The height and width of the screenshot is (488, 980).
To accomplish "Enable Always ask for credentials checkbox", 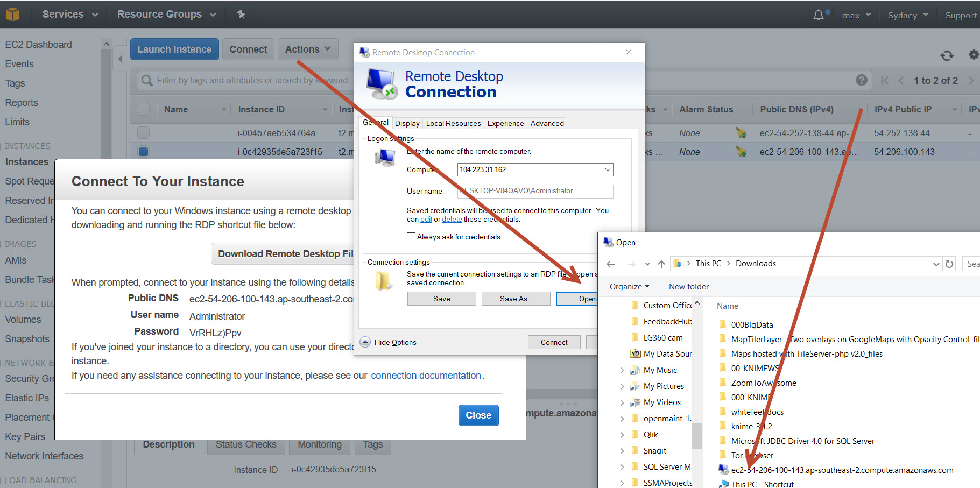I will (x=411, y=237).
